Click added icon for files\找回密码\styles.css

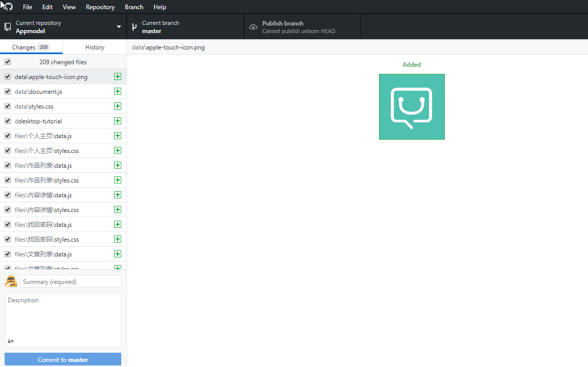coord(118,239)
